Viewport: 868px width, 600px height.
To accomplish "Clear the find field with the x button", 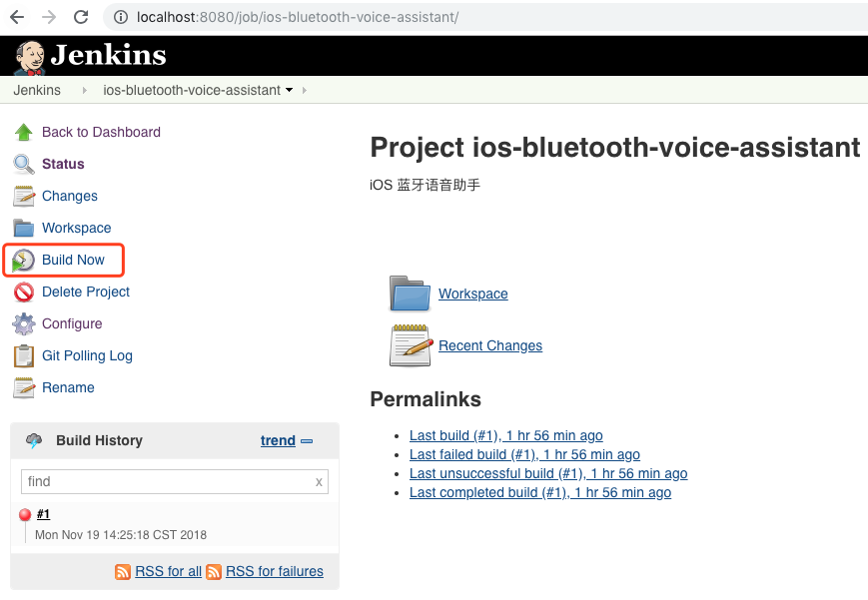I will click(319, 482).
